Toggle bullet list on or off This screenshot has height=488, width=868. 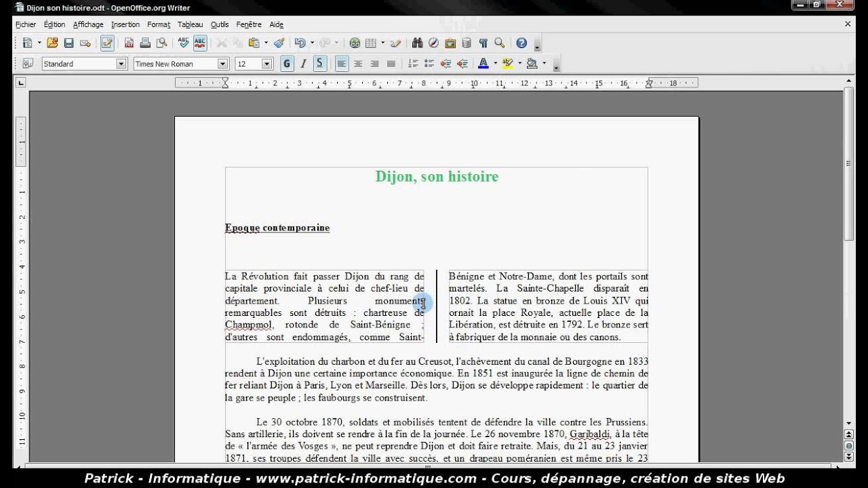(x=429, y=64)
